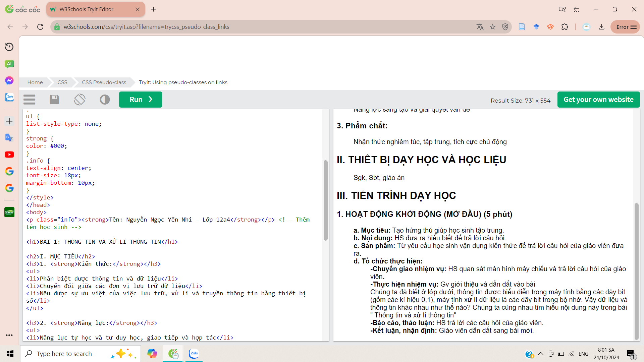Reload the page
This screenshot has height=362, width=644.
pos(40,27)
